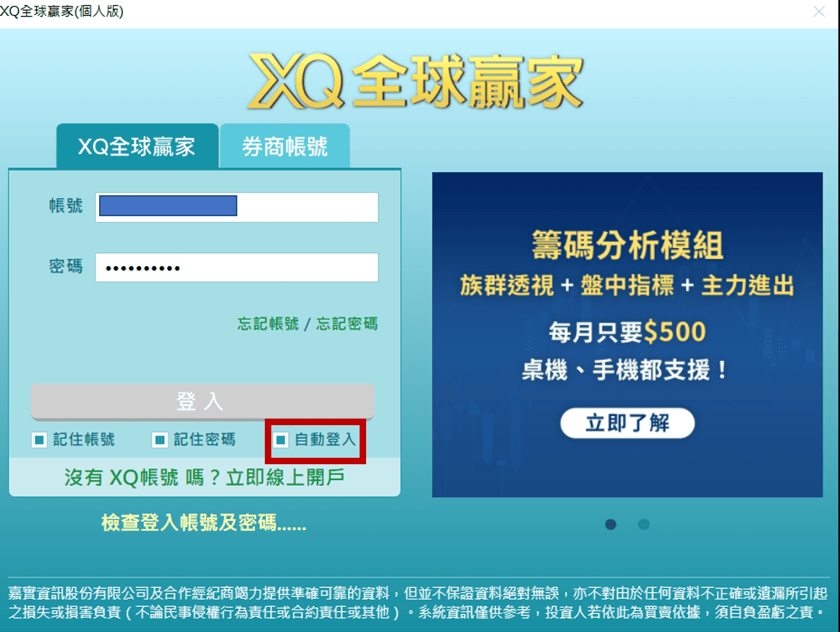Click the 登入 login button
This screenshot has width=840, height=632.
[x=201, y=401]
